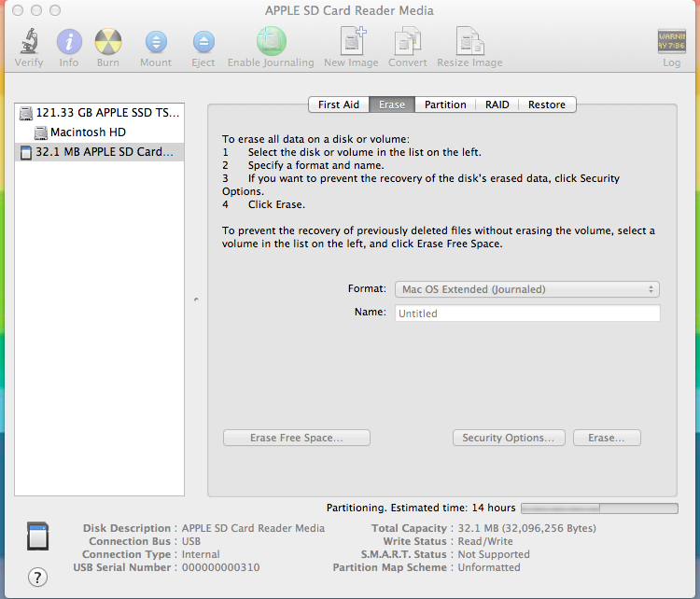Switch to the RAID tab

(x=497, y=104)
